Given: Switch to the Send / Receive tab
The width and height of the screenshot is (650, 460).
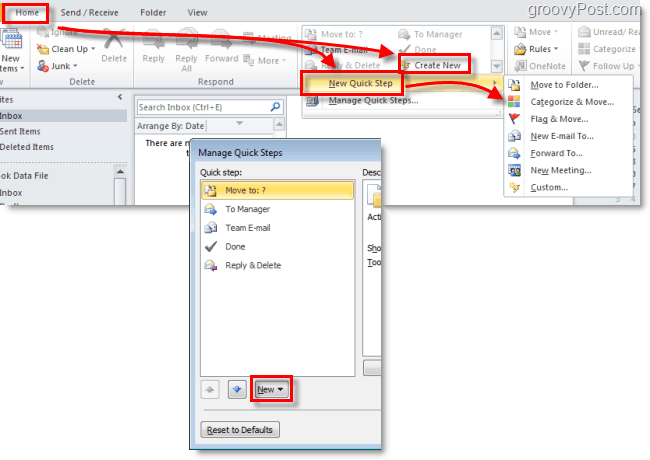Looking at the screenshot, I should (89, 12).
